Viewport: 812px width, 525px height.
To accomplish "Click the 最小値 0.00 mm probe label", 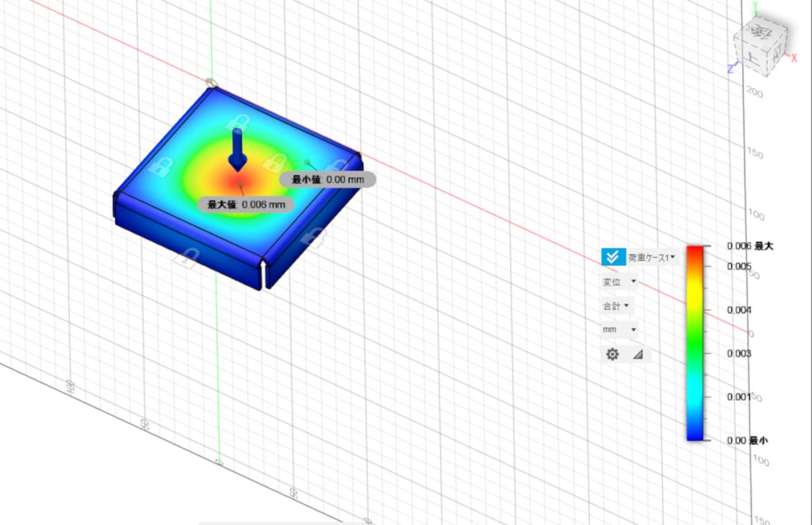I will [x=328, y=180].
